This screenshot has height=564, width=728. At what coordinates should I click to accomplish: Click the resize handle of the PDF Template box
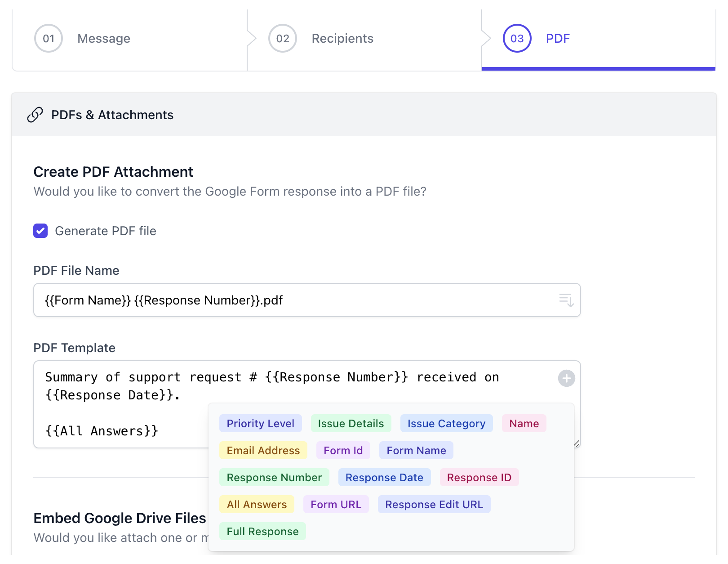pyautogui.click(x=577, y=444)
